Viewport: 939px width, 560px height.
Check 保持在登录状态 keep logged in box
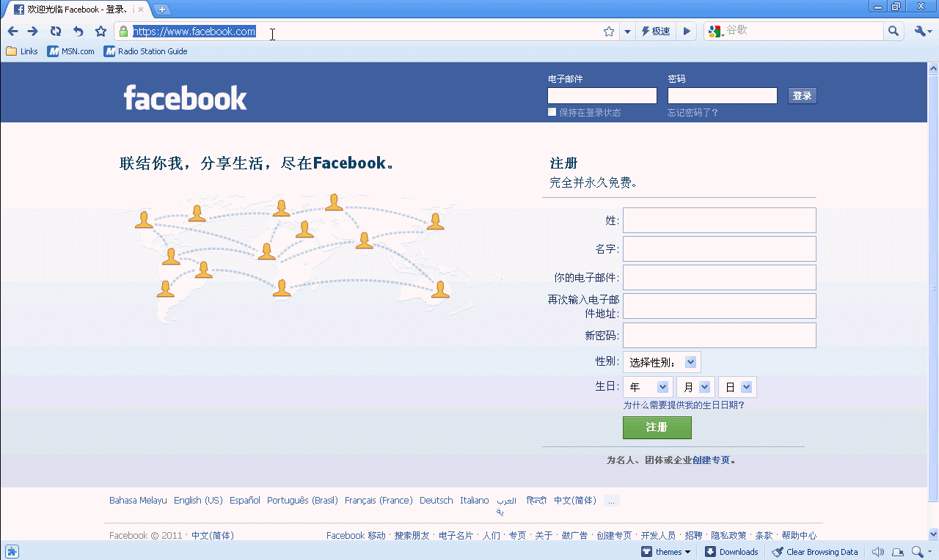552,112
